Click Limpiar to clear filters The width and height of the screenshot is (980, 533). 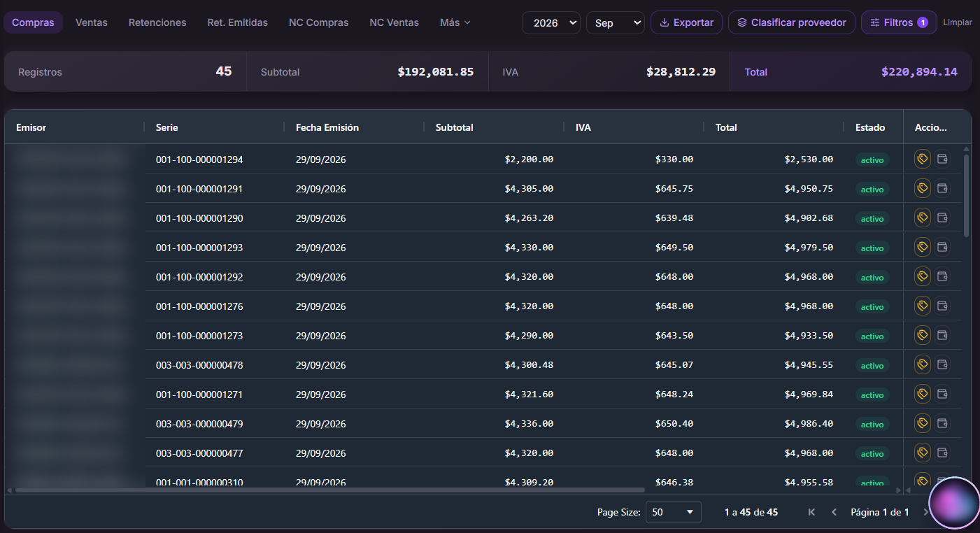click(958, 22)
